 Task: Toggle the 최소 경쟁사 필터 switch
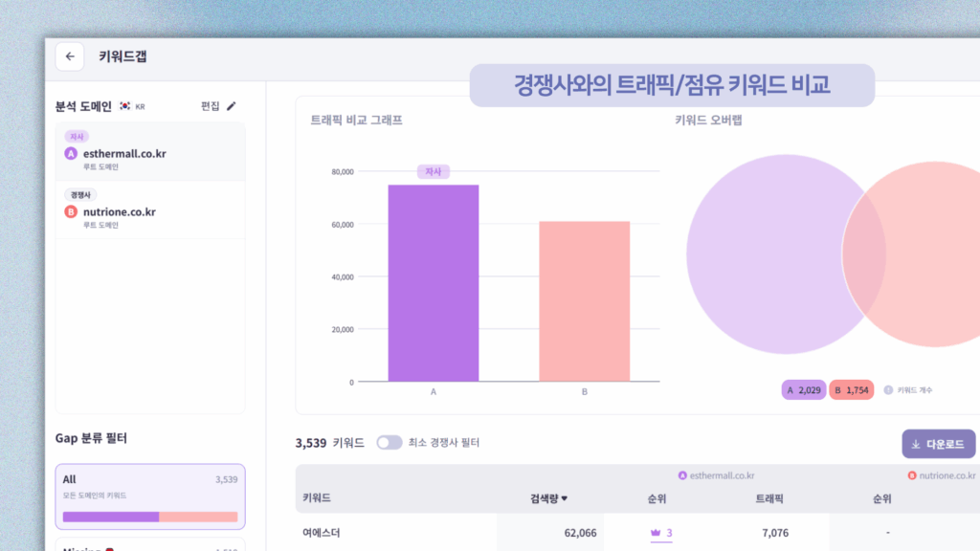[389, 443]
